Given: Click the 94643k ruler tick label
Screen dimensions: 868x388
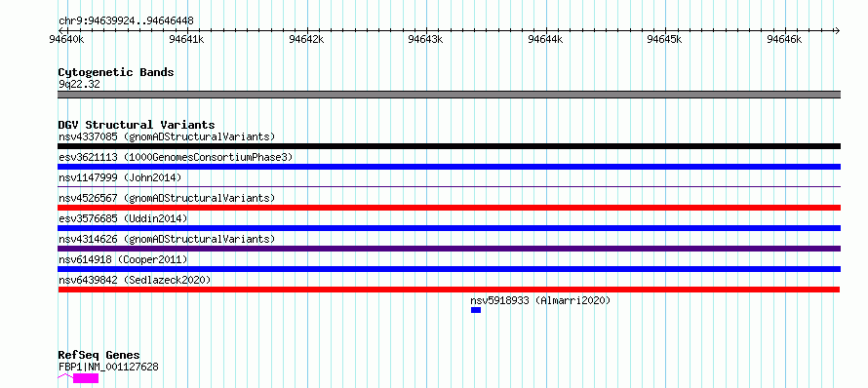Looking at the screenshot, I should click(425, 39).
